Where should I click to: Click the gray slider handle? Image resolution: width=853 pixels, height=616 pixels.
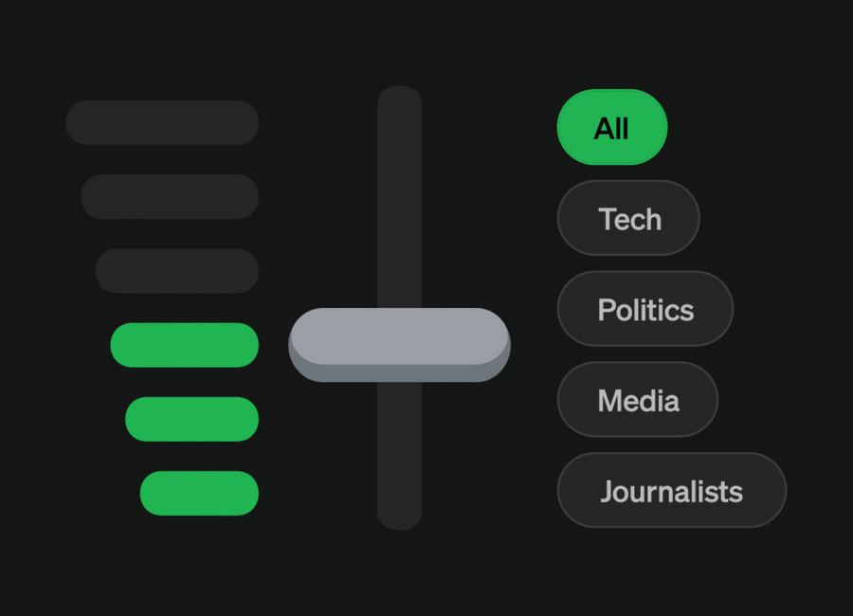(x=399, y=343)
